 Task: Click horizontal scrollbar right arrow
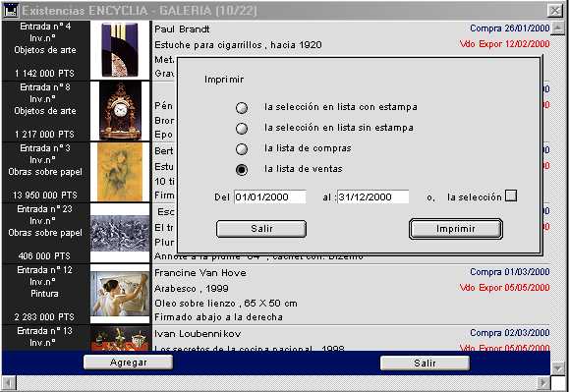point(543,382)
